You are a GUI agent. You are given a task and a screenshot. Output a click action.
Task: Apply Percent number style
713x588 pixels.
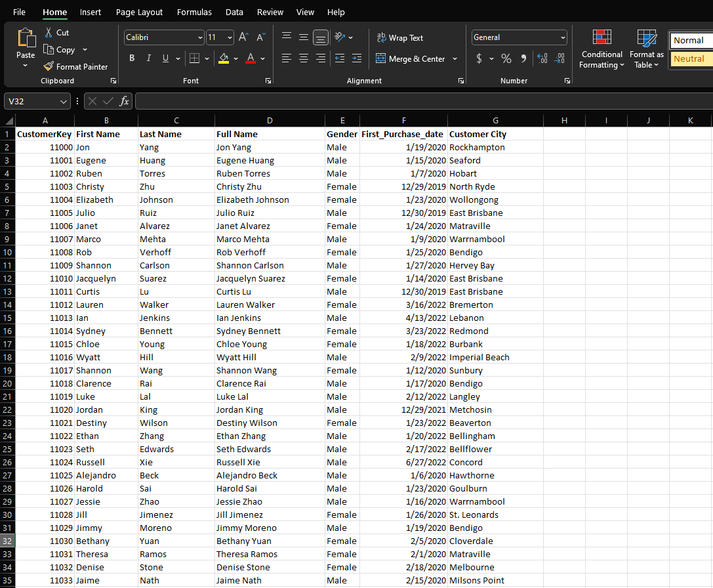[x=506, y=58]
